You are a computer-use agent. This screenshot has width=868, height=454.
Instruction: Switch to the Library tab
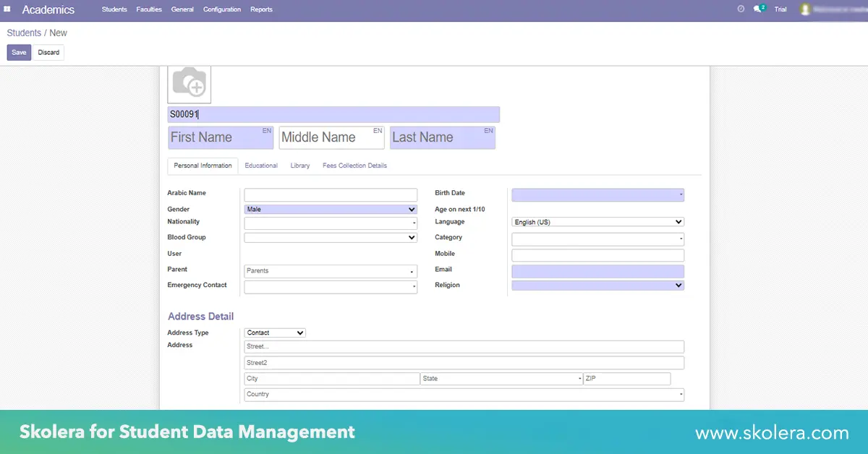point(300,166)
